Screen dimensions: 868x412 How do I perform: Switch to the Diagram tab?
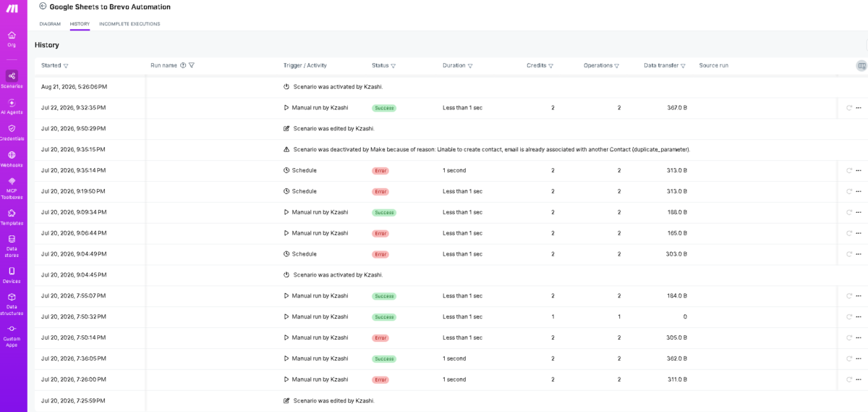50,24
